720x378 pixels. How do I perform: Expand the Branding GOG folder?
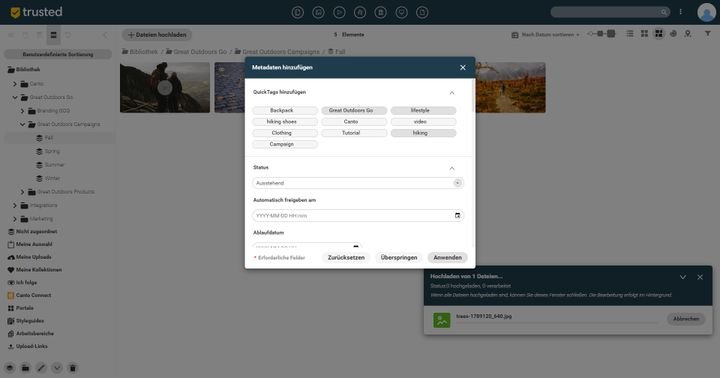pos(22,111)
